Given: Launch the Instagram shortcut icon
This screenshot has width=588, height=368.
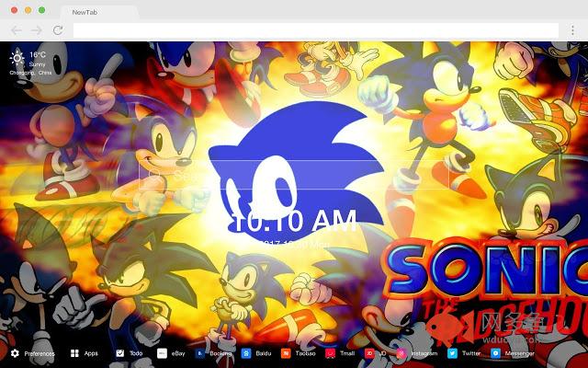Looking at the screenshot, I should pyautogui.click(x=401, y=353).
